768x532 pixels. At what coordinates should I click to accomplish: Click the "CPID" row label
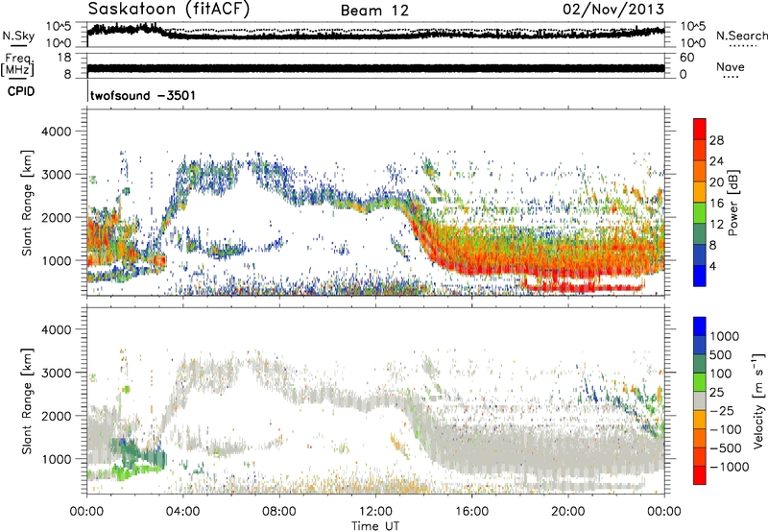click(21, 91)
